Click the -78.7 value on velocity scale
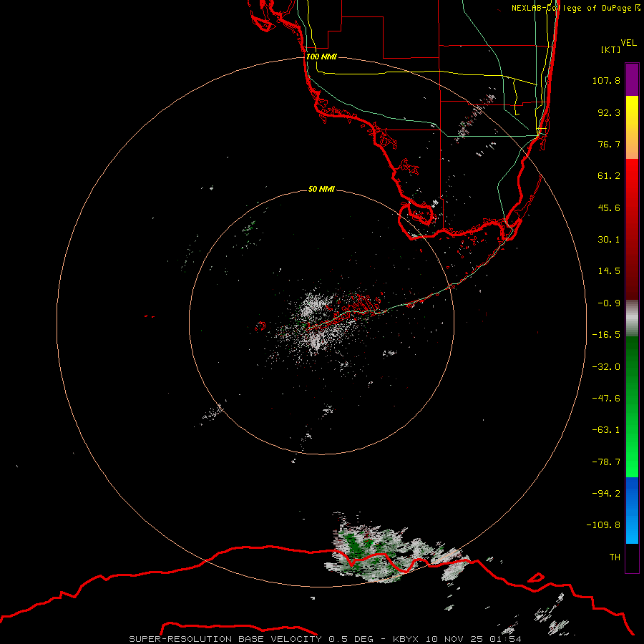This screenshot has width=644, height=644. pos(606,462)
